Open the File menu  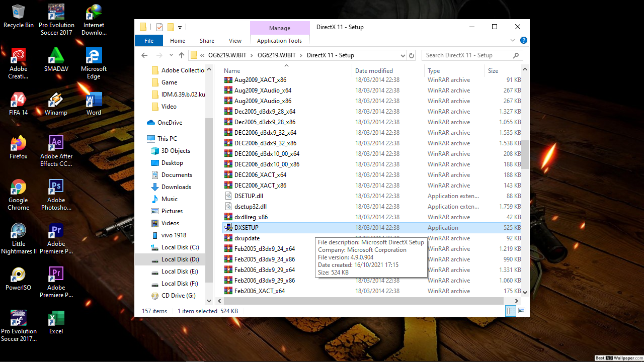point(149,41)
